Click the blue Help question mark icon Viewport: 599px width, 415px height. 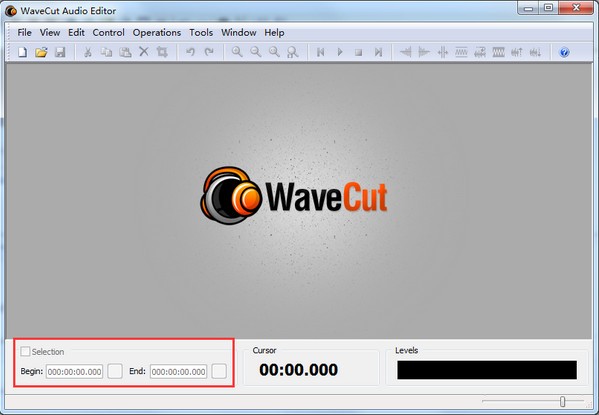564,52
